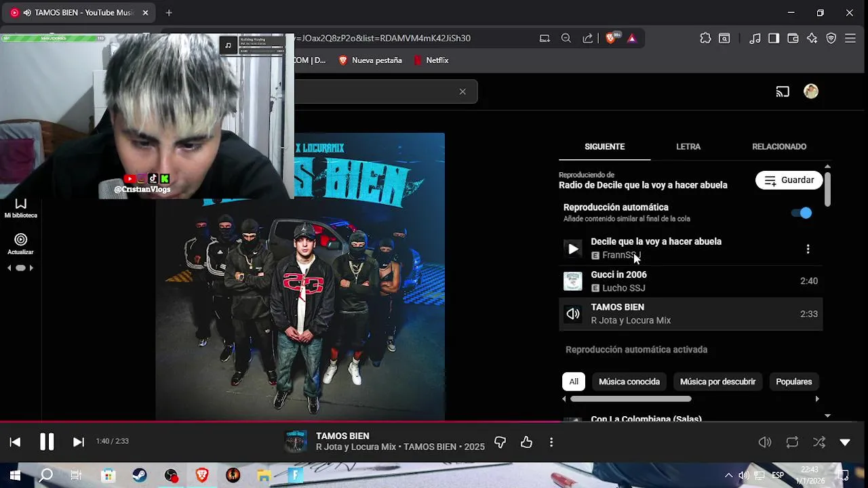Filter by Música por descubrir

tap(717, 382)
